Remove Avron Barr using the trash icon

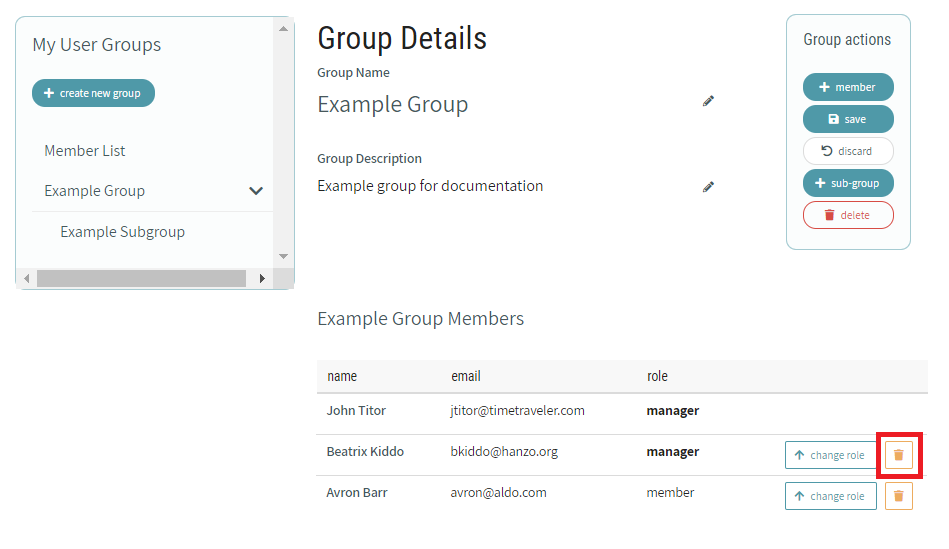click(x=899, y=496)
